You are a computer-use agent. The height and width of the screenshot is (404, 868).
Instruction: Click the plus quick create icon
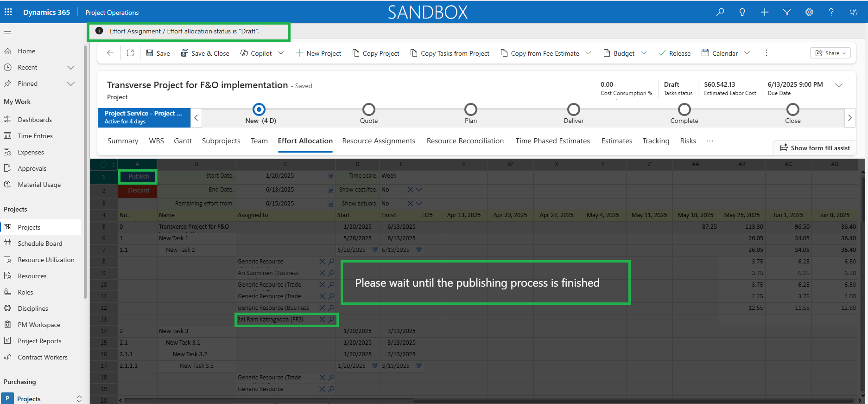[x=765, y=12]
